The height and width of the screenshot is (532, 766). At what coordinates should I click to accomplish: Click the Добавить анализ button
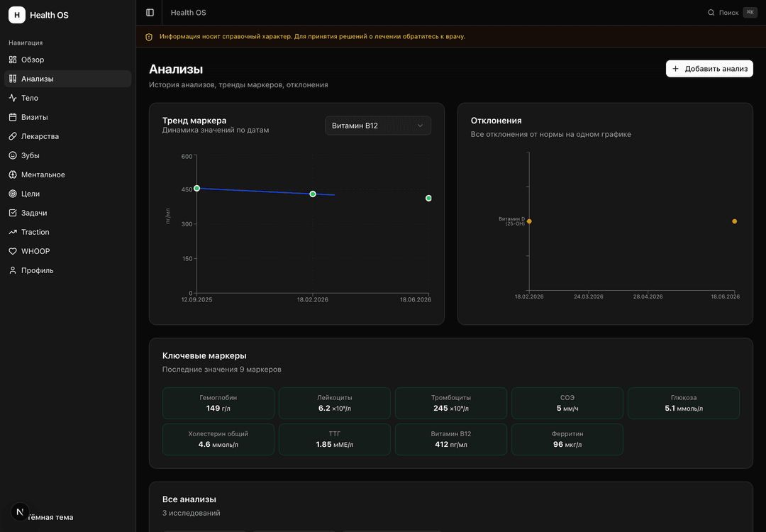pos(709,69)
